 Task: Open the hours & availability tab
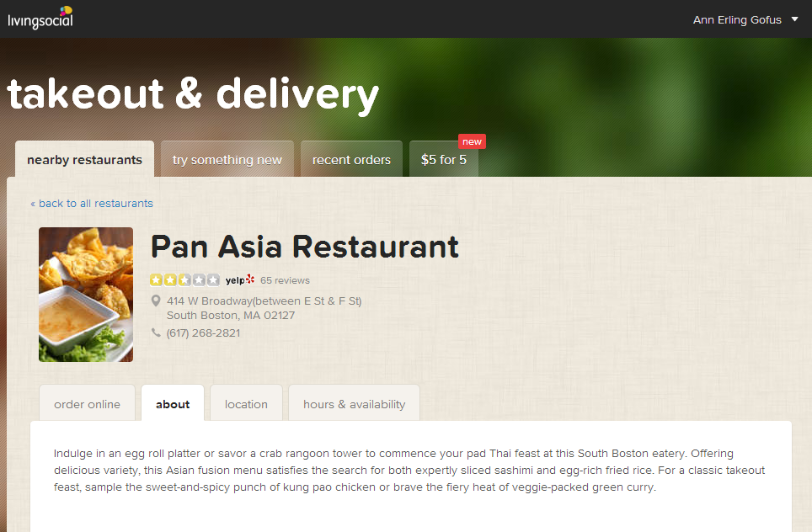(355, 404)
